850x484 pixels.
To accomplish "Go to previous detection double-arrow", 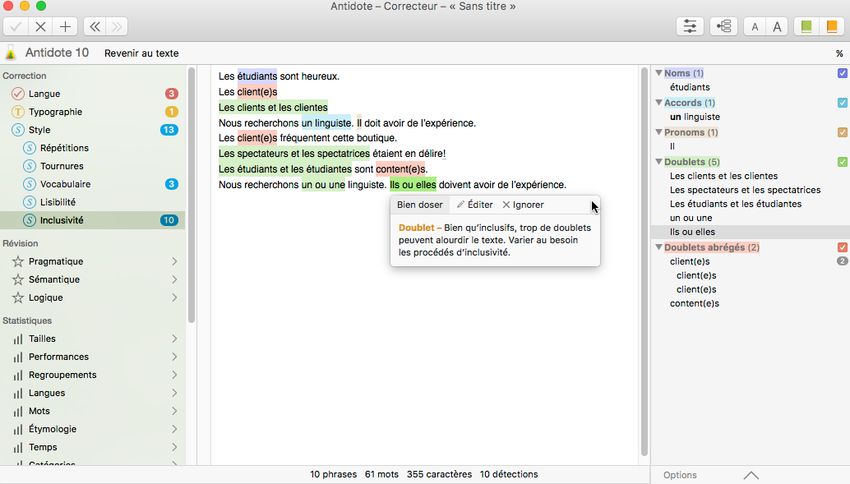I will point(95,27).
